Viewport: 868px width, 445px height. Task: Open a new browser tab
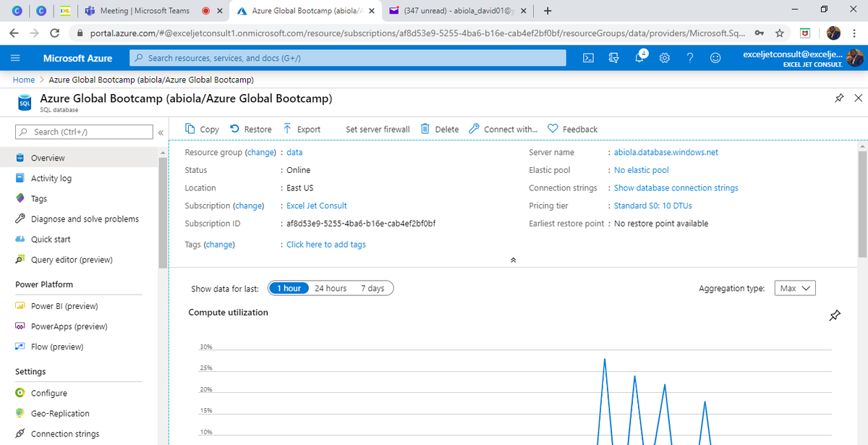coord(548,11)
